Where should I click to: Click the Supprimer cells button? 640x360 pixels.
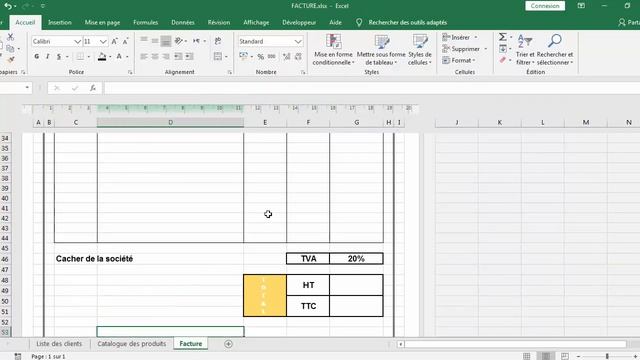464,49
